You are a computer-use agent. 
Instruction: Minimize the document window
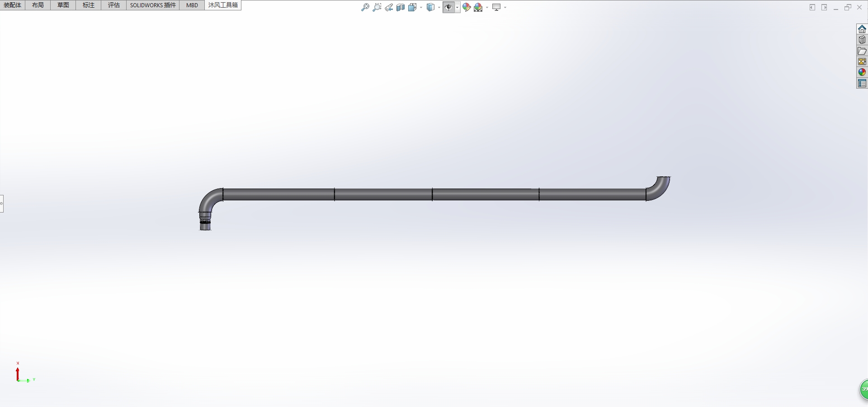[836, 8]
